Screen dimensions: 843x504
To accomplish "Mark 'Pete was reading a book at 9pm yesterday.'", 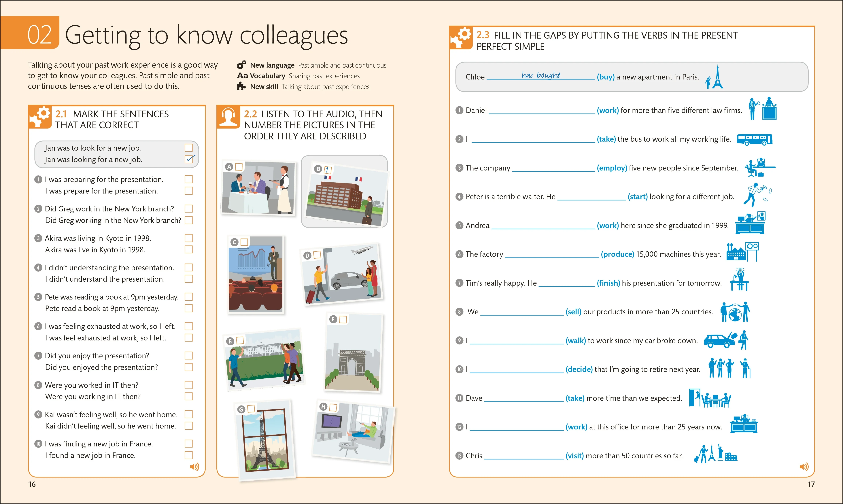I will click(x=188, y=297).
